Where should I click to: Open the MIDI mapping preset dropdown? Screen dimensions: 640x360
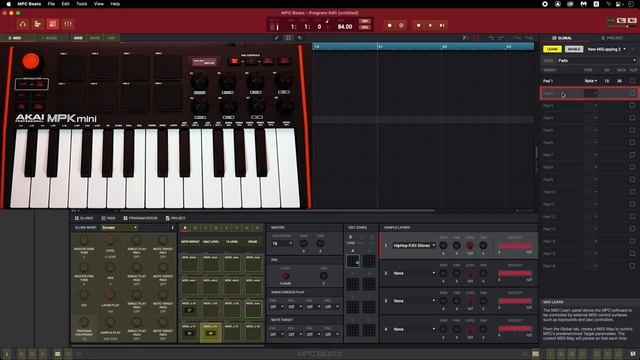click(x=607, y=49)
